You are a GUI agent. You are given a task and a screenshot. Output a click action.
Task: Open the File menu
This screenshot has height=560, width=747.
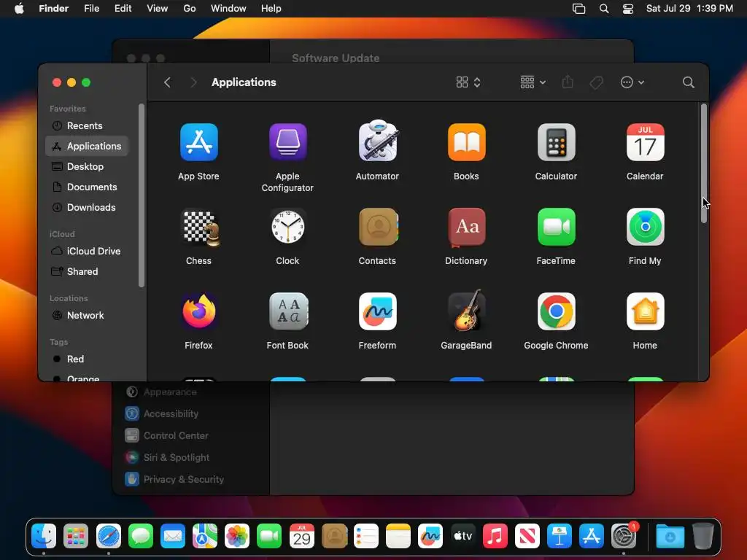point(91,8)
